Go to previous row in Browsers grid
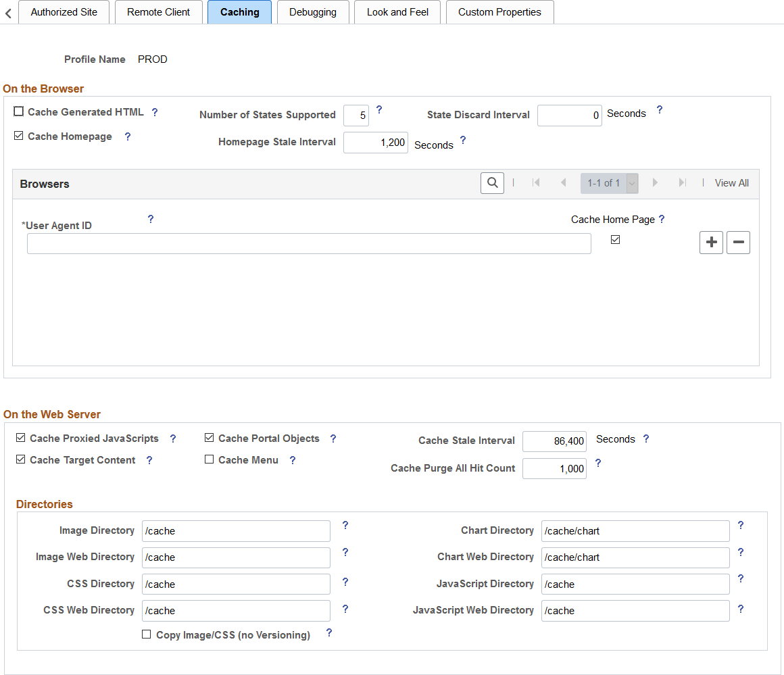 tap(564, 183)
